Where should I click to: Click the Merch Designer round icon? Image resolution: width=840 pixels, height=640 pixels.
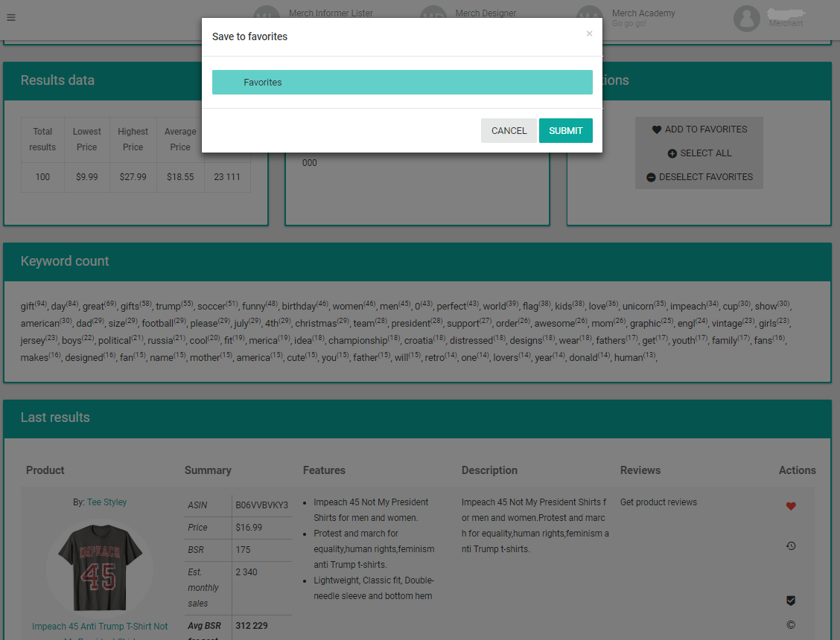click(433, 13)
